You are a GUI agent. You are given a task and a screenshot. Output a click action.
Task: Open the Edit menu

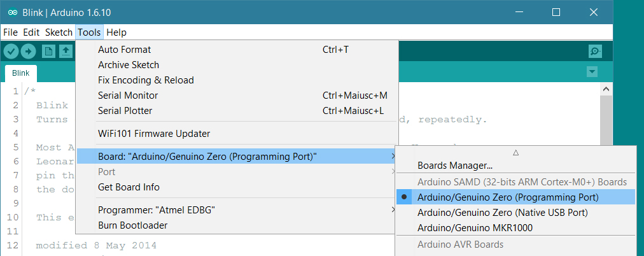[31, 32]
